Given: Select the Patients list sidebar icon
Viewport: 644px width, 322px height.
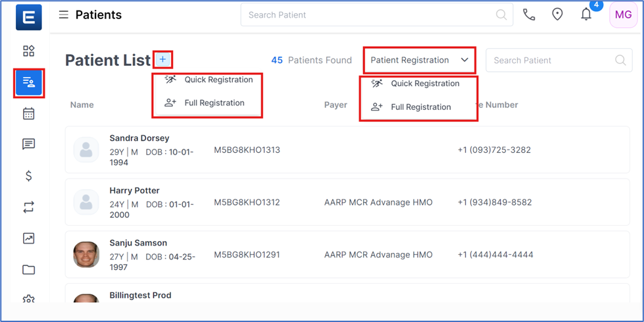Looking at the screenshot, I should 28,82.
